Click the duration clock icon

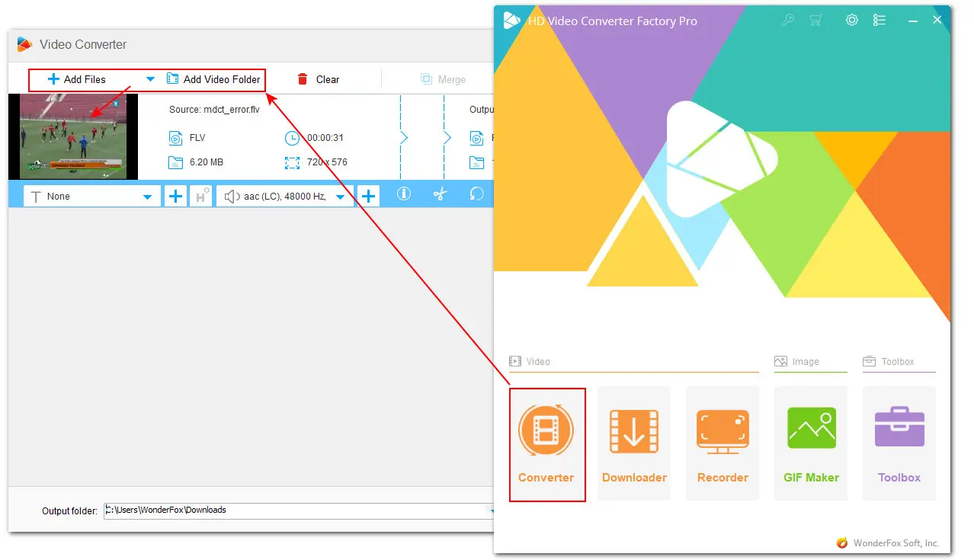[292, 138]
